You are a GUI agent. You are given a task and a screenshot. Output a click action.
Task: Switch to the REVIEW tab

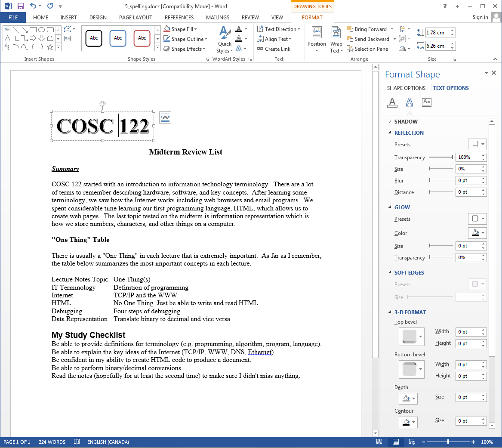point(250,17)
